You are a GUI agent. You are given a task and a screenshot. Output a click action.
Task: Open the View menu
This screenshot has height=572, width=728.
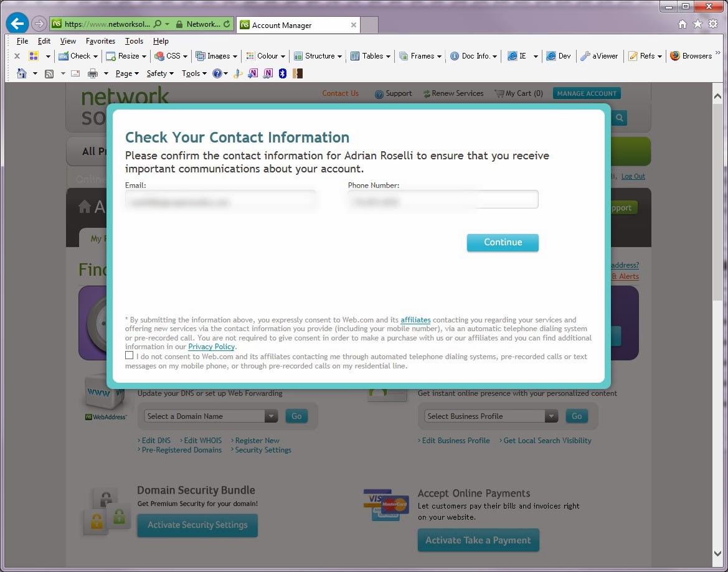tap(68, 41)
